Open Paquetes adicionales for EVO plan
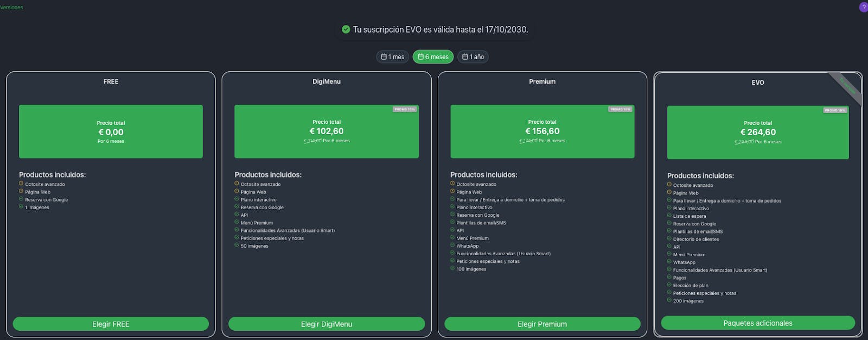The width and height of the screenshot is (868, 340). click(757, 323)
